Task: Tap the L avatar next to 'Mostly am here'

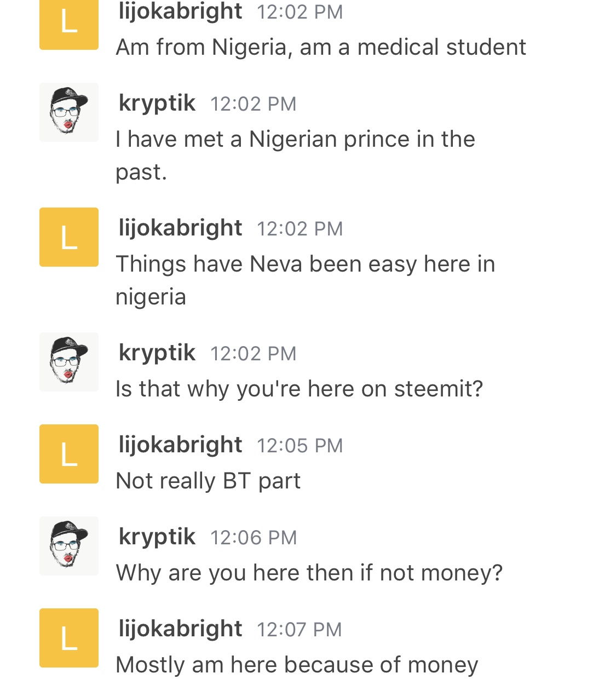Action: 69,638
